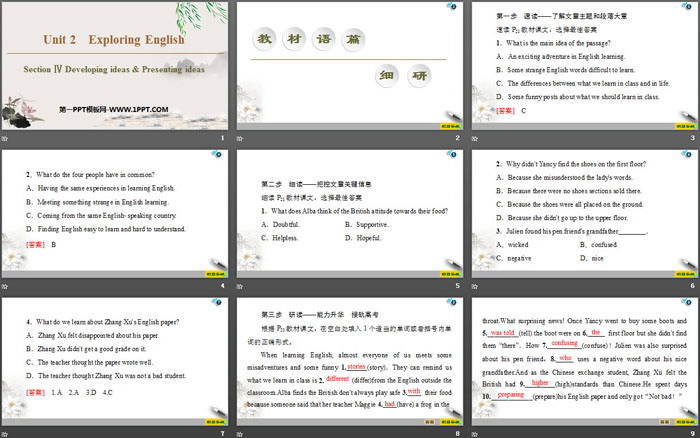This screenshot has height=438, width=700.
Task: Click the animation star icon under slide 3
Action: 475,138
